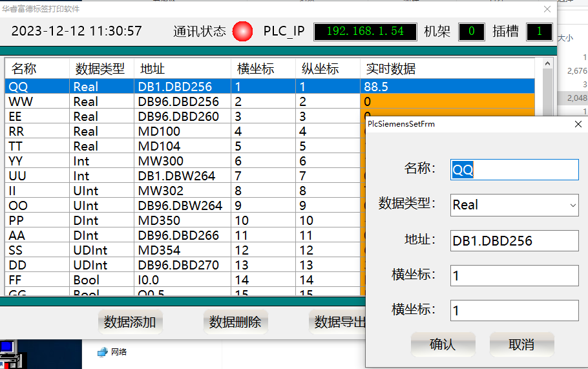Click the 名称 input field containing QQ
Image resolution: width=588 pixels, height=369 pixels.
(x=514, y=170)
